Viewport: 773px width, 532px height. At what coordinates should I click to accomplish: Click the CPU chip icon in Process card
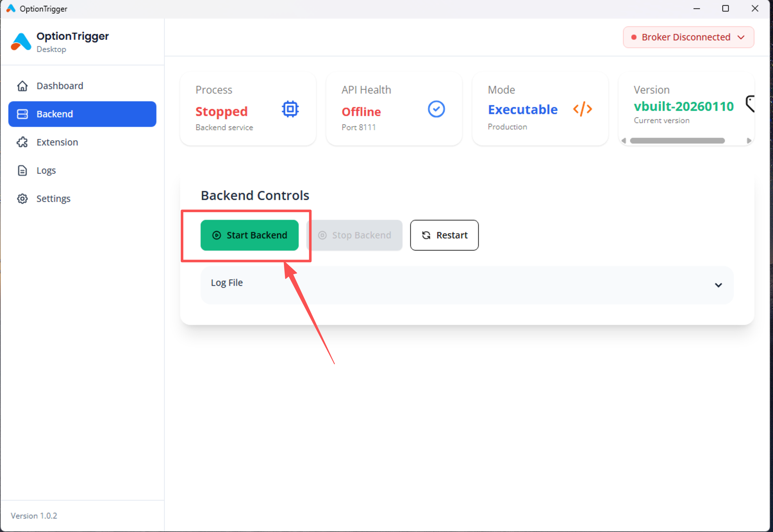(x=290, y=109)
